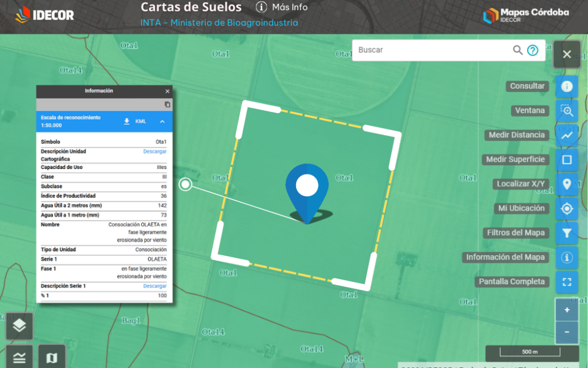Click the Serie 1 value OLAETA
Screen dimensions: 588x368
157,259
